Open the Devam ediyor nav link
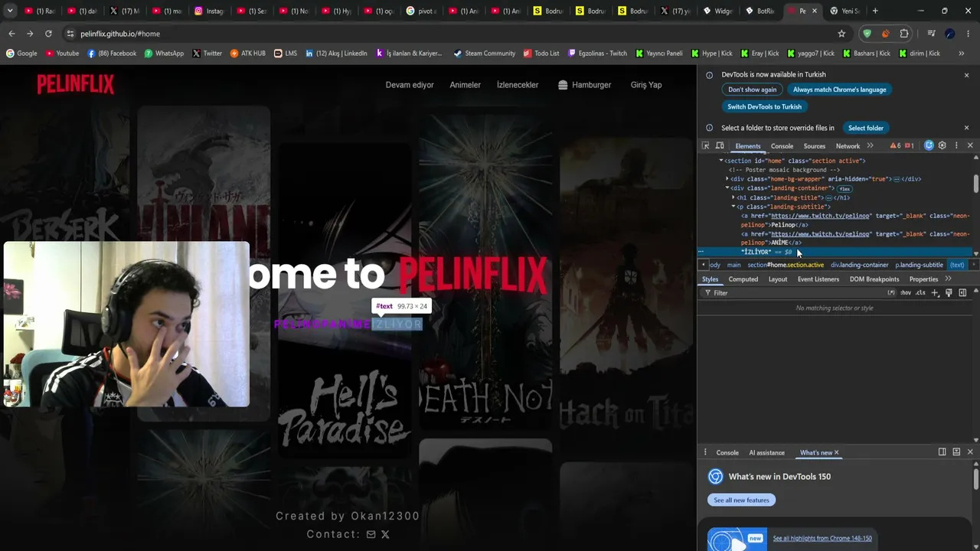980x551 pixels. coord(410,85)
